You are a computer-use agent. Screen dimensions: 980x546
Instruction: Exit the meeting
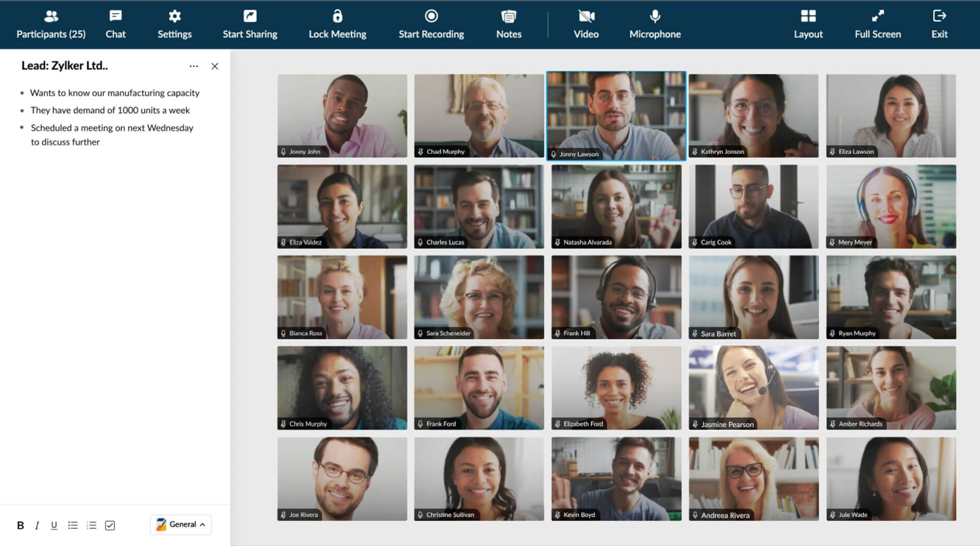point(939,23)
